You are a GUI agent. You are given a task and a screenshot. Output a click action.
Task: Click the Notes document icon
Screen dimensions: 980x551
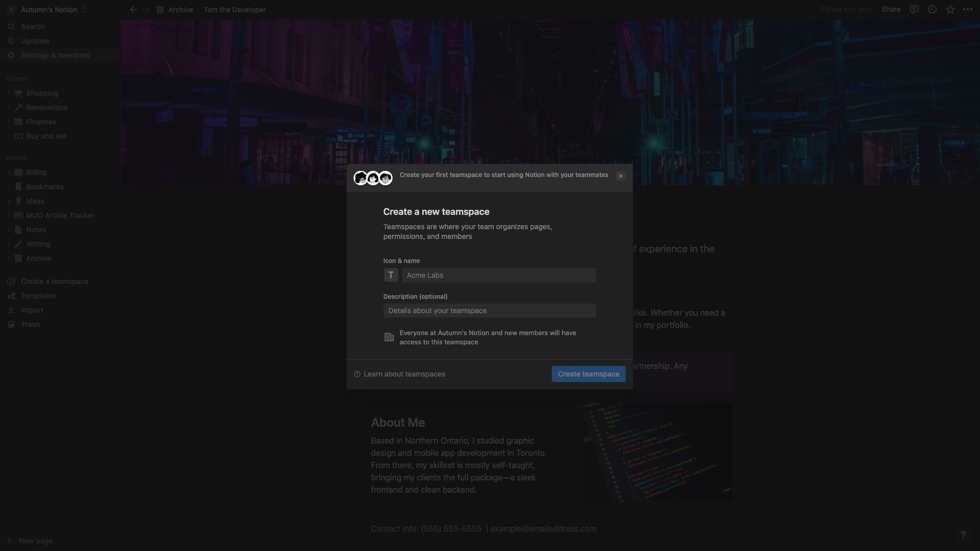point(18,230)
